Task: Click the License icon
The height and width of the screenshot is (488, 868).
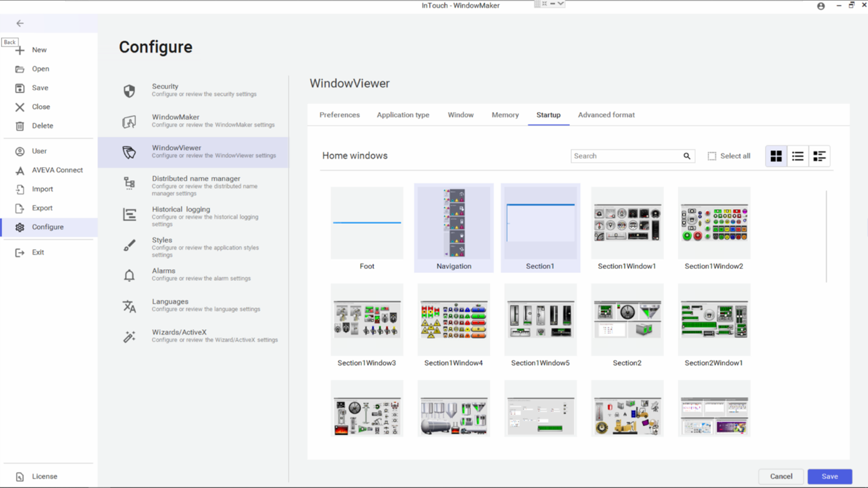Action: click(x=20, y=477)
